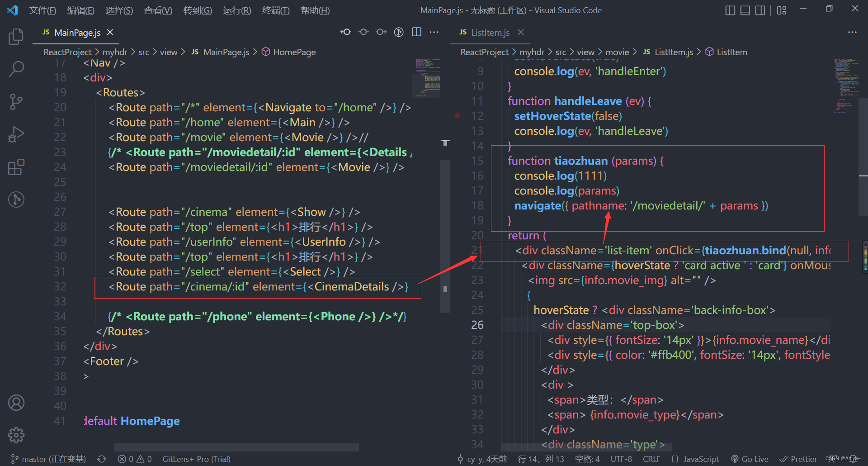Click Go Live server button
Viewport: 868px width, 466px height.
click(750, 459)
